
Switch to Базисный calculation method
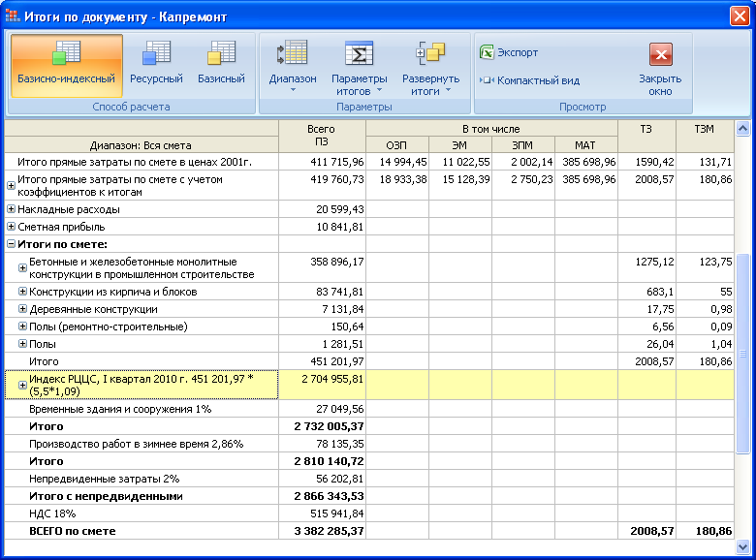[221, 65]
